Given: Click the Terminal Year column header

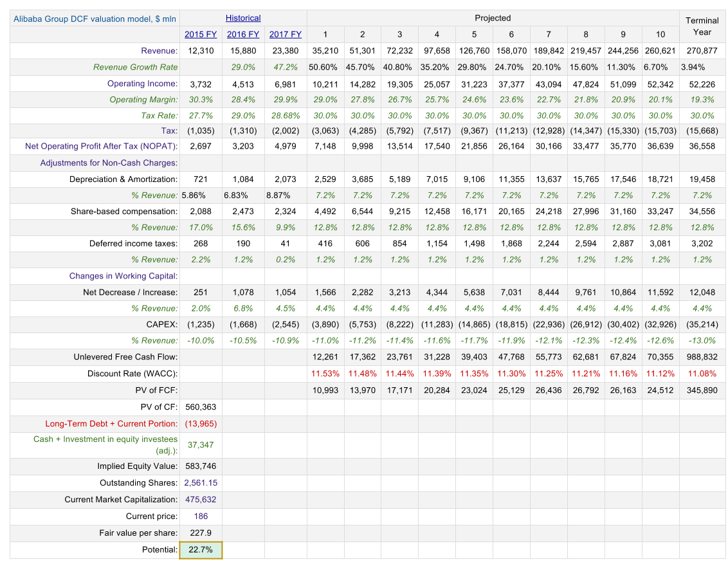Looking at the screenshot, I should (702, 26).
